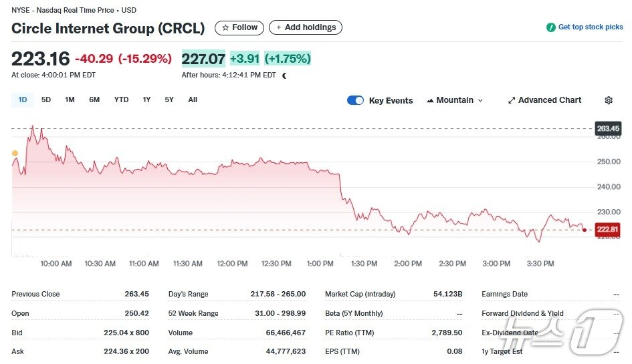Open chart settings gear icon
Viewport: 632px width, 364px height.
tap(609, 100)
